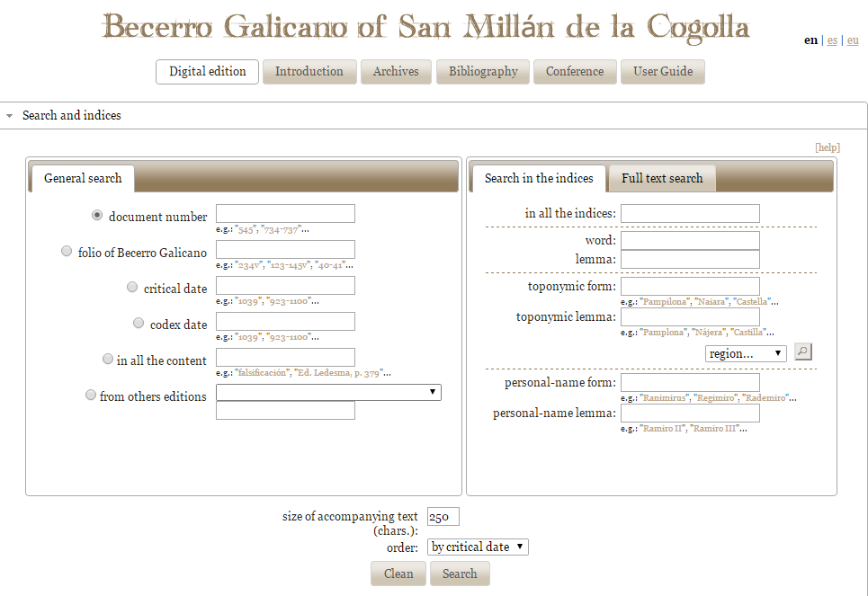Viewport: 868px width, 596px height.
Task: Select the General search tab
Action: 83,178
